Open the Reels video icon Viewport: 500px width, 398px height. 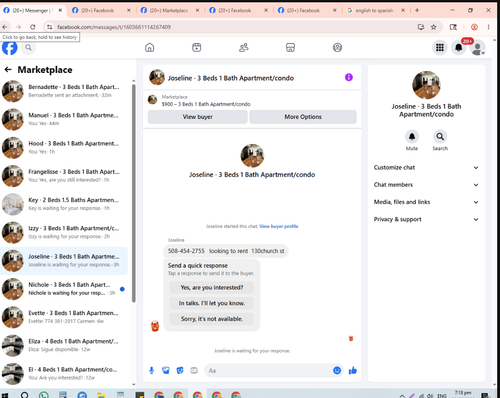tap(197, 48)
